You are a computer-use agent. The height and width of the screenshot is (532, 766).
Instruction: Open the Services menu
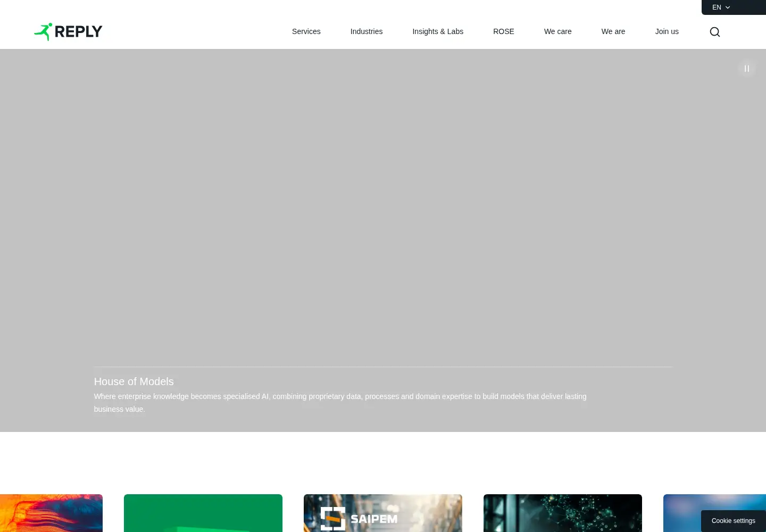306,31
